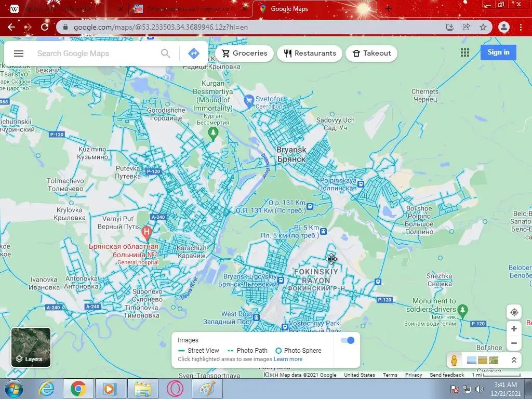Image resolution: width=532 pixels, height=399 pixels.
Task: Go back with the browser back arrow
Action: pos(11,27)
